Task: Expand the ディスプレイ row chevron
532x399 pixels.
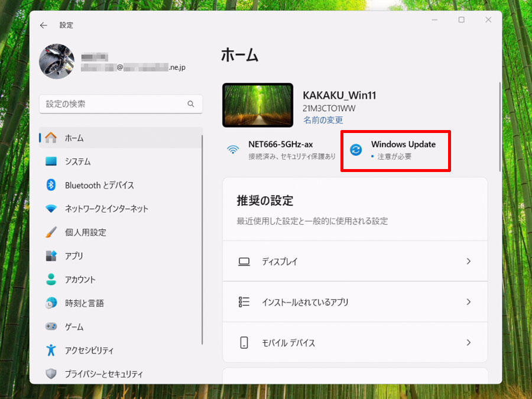Action: click(x=469, y=261)
